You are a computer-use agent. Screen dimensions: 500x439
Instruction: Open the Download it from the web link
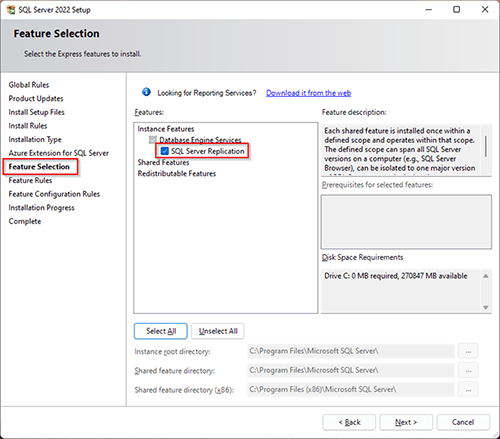tap(308, 93)
